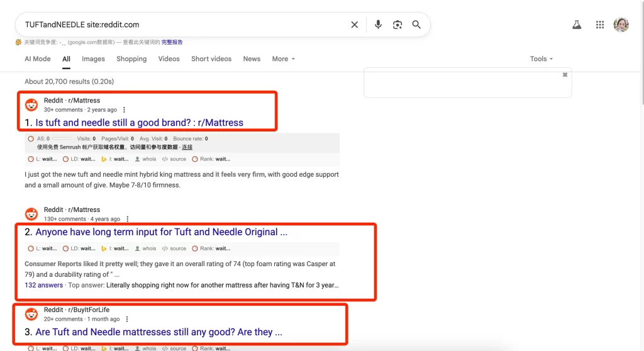Click source under 'Anyone have long term input' result
The image size is (644, 351).
[174, 248]
